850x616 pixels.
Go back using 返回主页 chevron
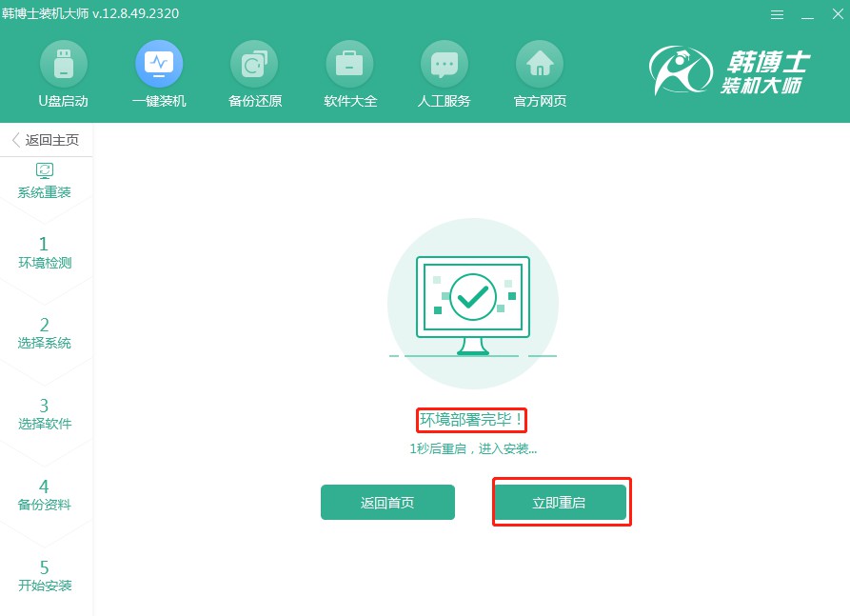16,140
